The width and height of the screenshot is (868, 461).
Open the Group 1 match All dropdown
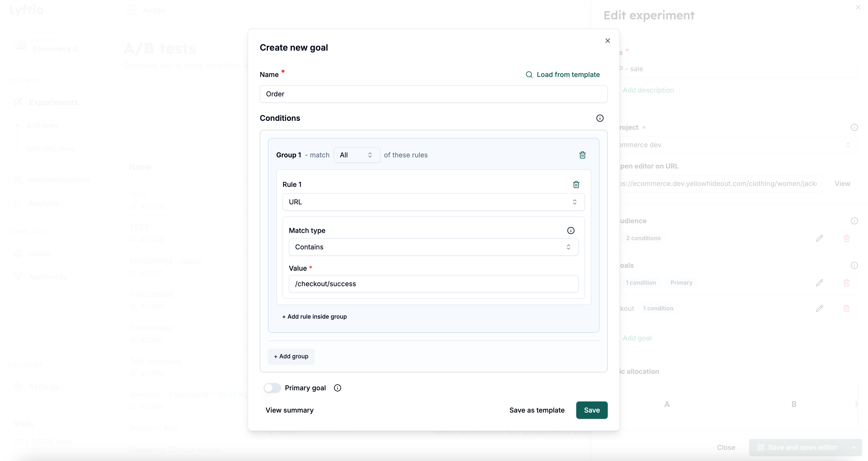(356, 155)
